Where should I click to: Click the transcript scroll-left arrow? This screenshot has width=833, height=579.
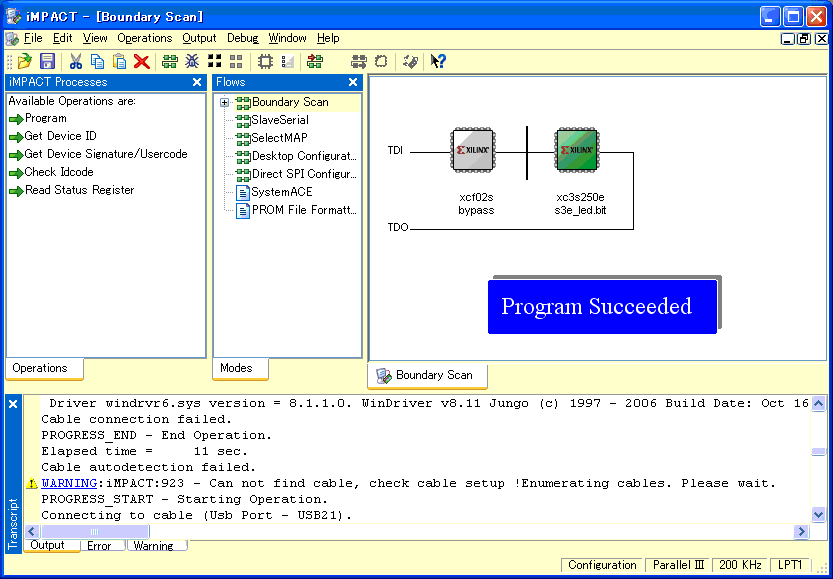[x=32, y=531]
